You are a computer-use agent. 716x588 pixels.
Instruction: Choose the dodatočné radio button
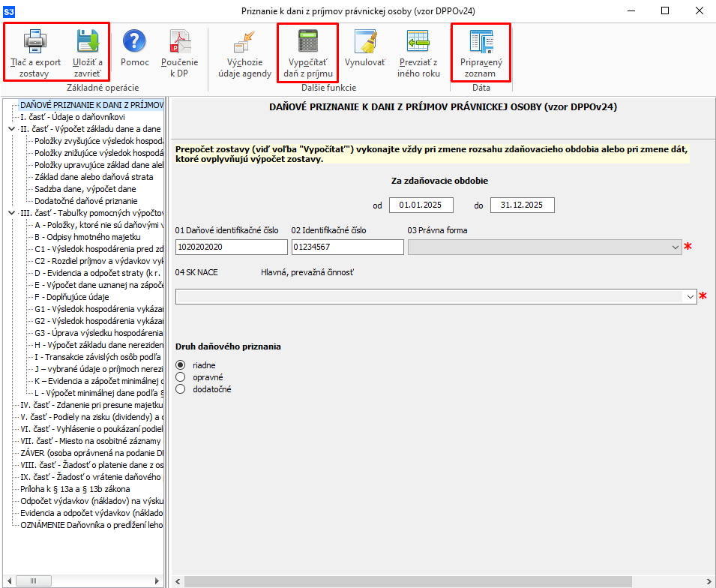[x=180, y=389]
